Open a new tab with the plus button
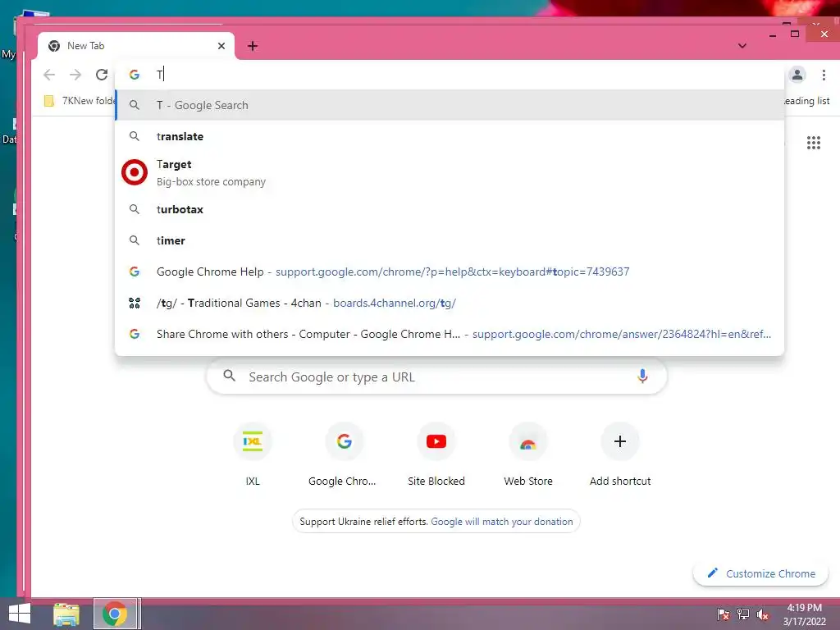Image resolution: width=840 pixels, height=630 pixels. (253, 46)
